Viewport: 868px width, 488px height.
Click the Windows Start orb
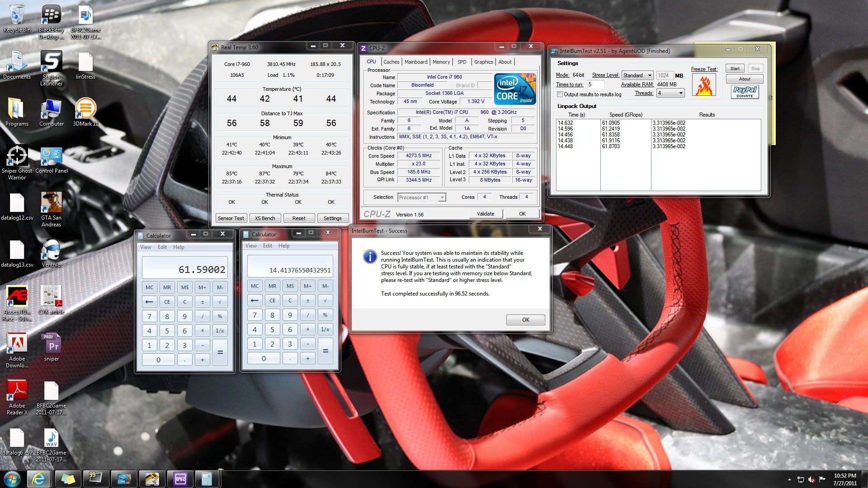coord(11,479)
